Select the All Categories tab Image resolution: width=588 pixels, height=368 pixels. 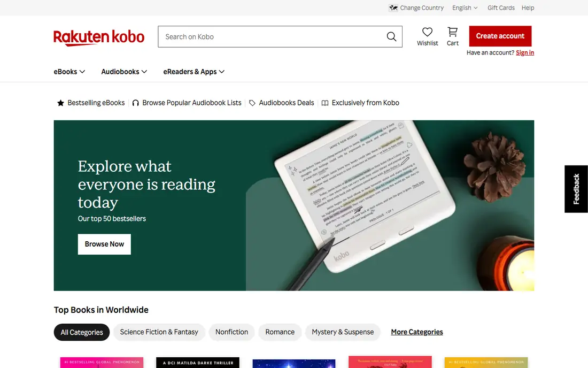82,332
